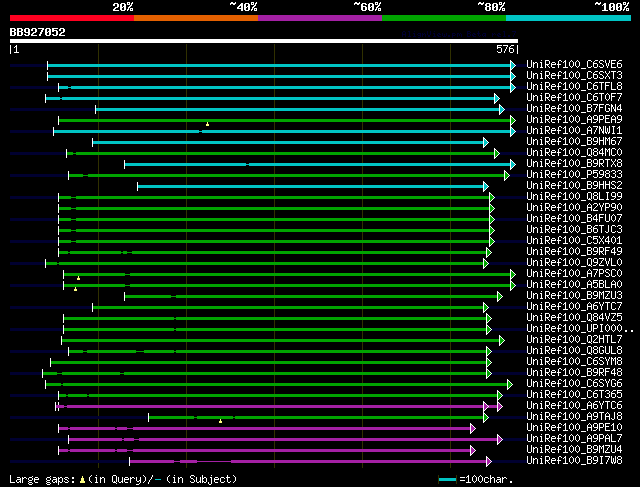Screen dimensions: 640x487
Task: Select the query name BB927052
Action: coord(38,32)
